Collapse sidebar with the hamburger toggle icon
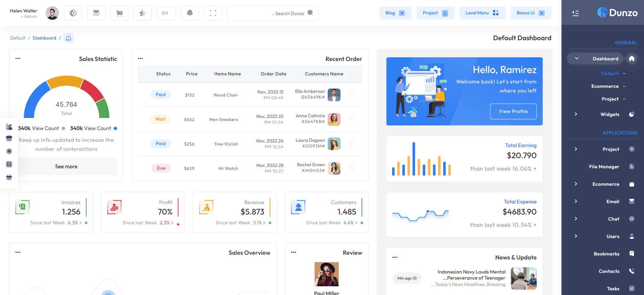This screenshot has width=644, height=295. pos(576,13)
